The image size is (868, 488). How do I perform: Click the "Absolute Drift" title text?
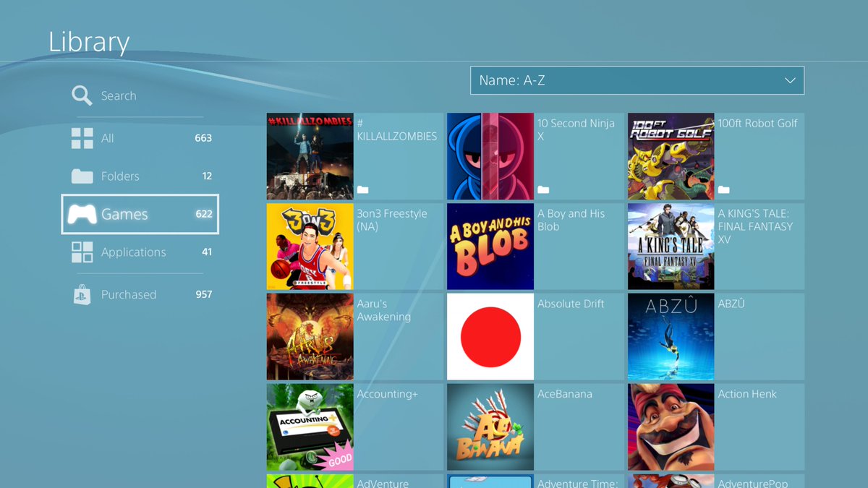571,304
